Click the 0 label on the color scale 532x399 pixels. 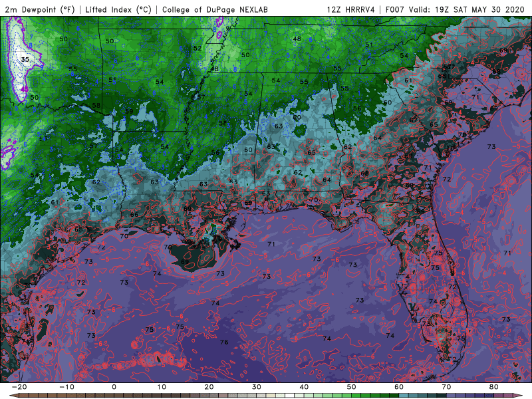click(114, 387)
